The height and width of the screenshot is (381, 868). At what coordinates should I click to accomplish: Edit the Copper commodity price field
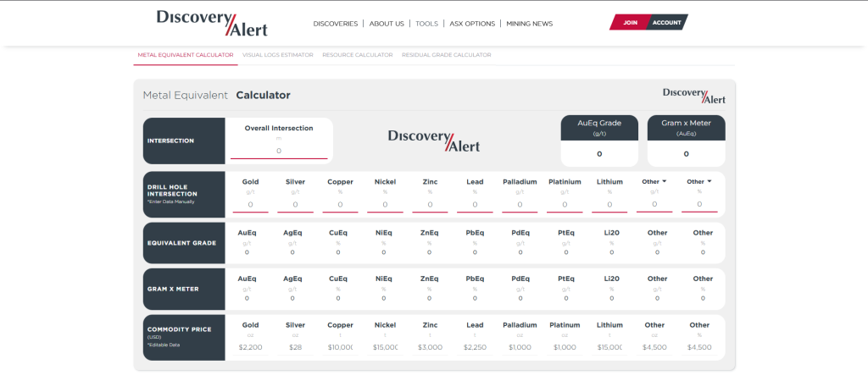tap(340, 348)
